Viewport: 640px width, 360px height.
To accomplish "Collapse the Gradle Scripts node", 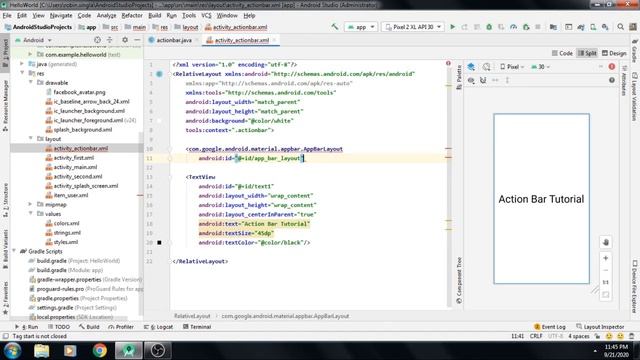I will pyautogui.click(x=15, y=251).
